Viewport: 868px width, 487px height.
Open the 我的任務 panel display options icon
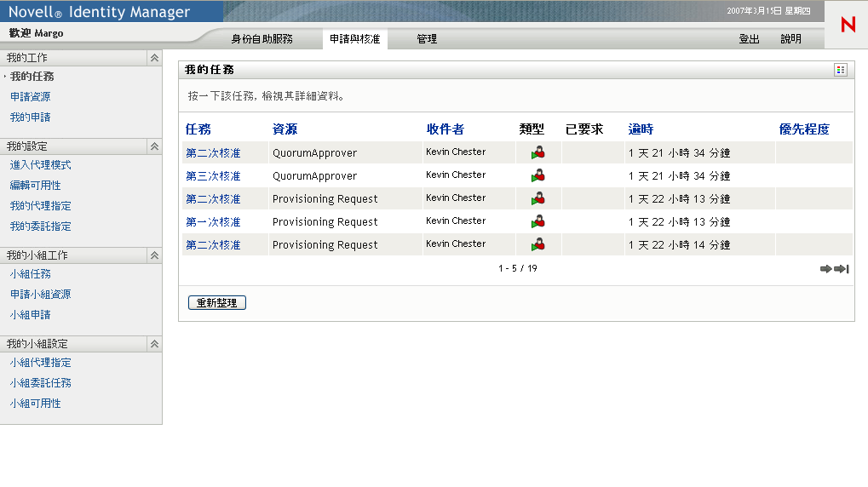coord(841,70)
